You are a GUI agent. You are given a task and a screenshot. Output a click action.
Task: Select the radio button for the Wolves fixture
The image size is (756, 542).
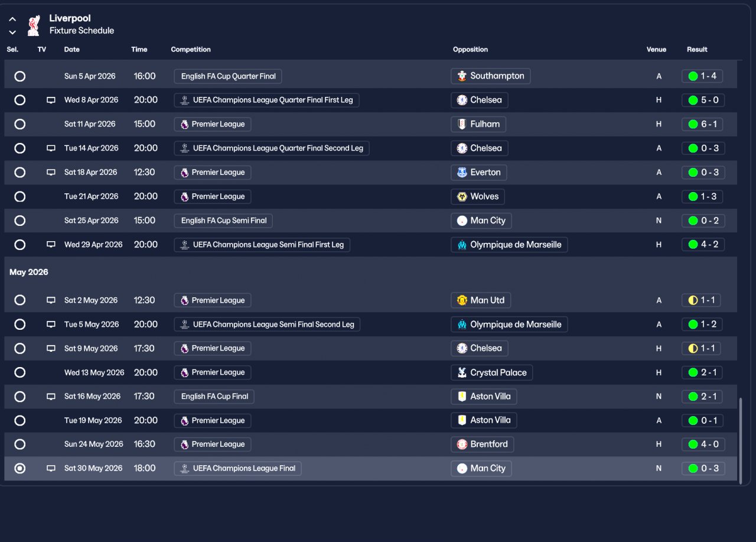pyautogui.click(x=20, y=196)
